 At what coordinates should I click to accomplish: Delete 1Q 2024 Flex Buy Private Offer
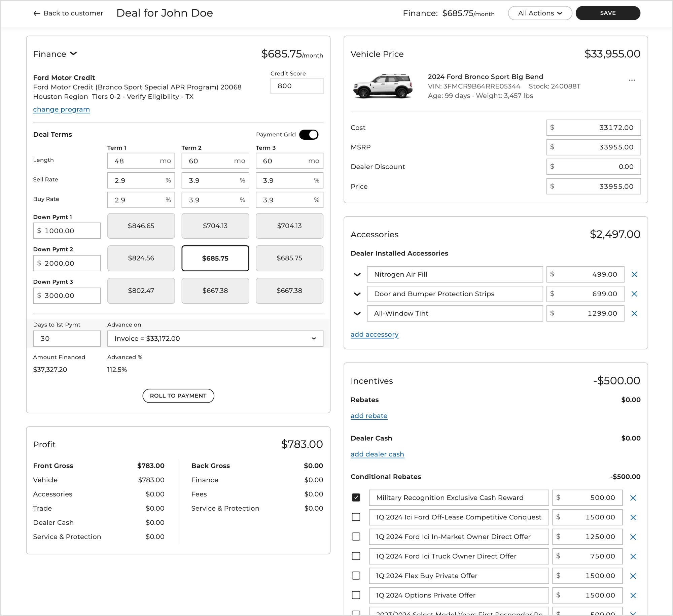coord(633,576)
